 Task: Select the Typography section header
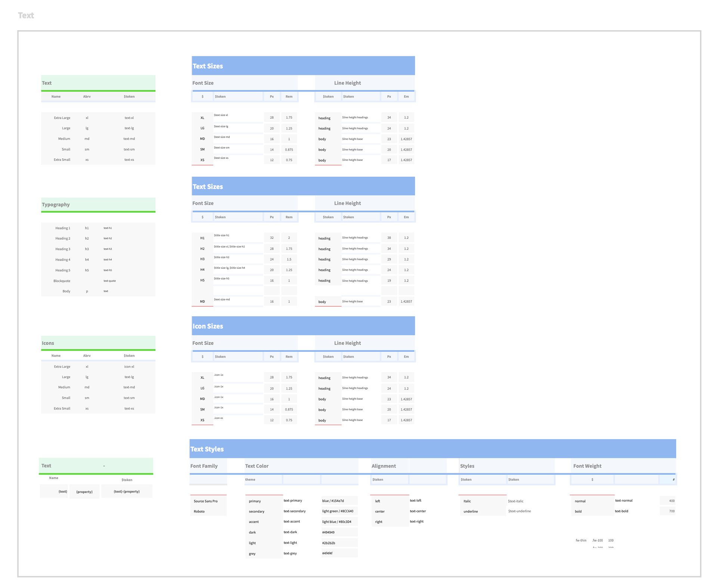(56, 205)
